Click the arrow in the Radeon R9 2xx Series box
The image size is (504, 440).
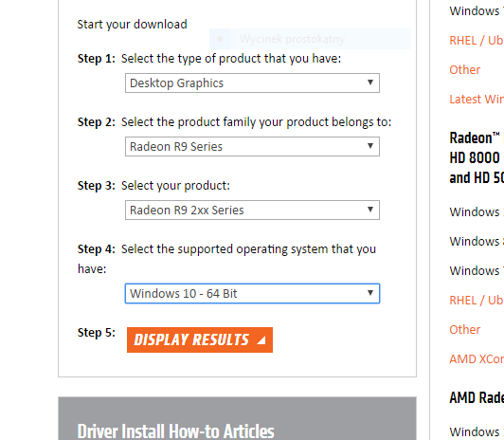(x=370, y=210)
